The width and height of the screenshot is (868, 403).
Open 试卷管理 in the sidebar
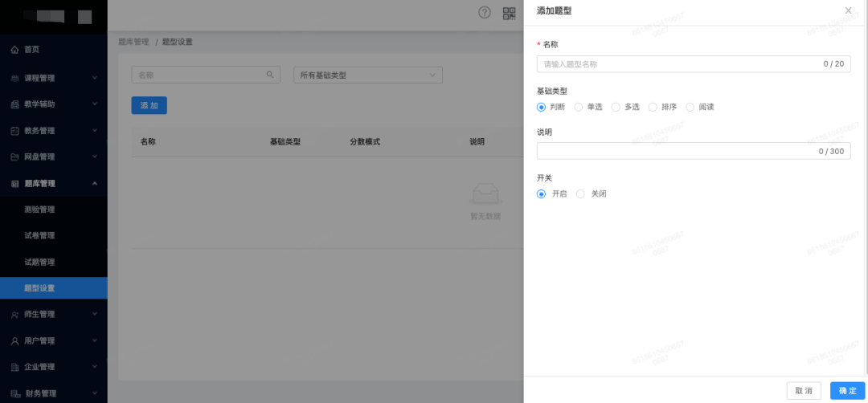(x=39, y=235)
